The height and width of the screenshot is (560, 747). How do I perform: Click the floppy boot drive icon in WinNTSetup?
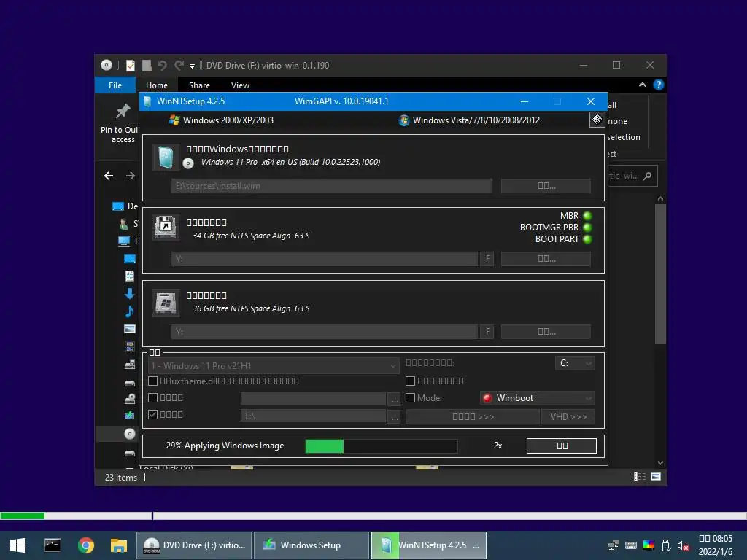(x=166, y=227)
